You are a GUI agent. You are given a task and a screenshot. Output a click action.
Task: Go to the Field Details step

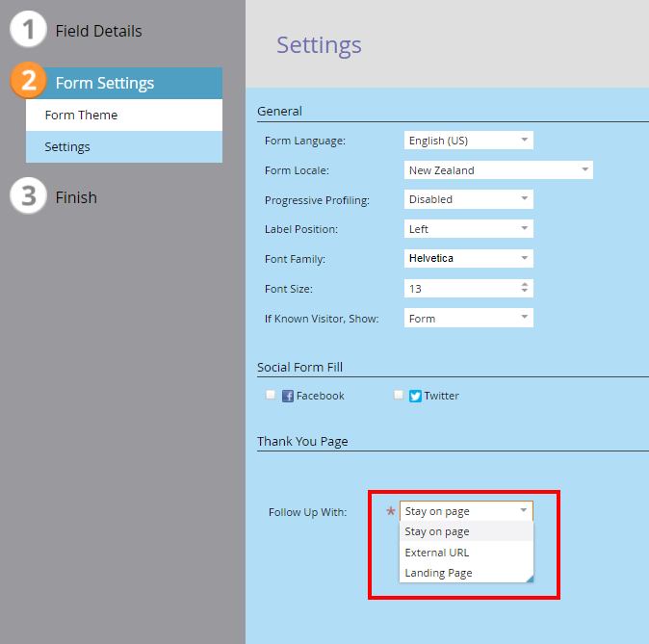(98, 31)
